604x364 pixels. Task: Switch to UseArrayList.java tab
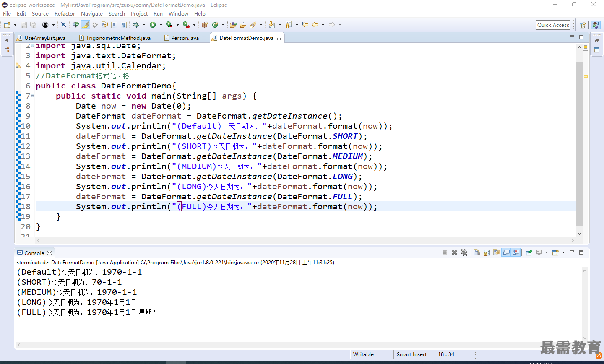[41, 38]
